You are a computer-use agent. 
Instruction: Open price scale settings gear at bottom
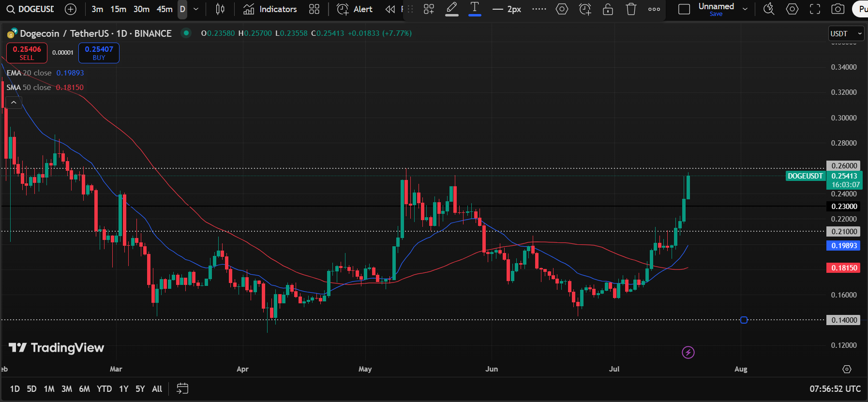(x=847, y=369)
